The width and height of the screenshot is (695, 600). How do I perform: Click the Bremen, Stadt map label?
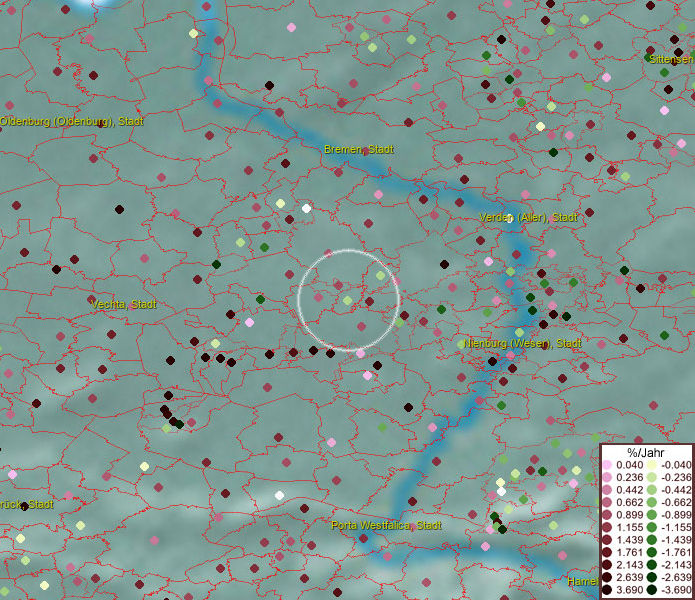[359, 149]
